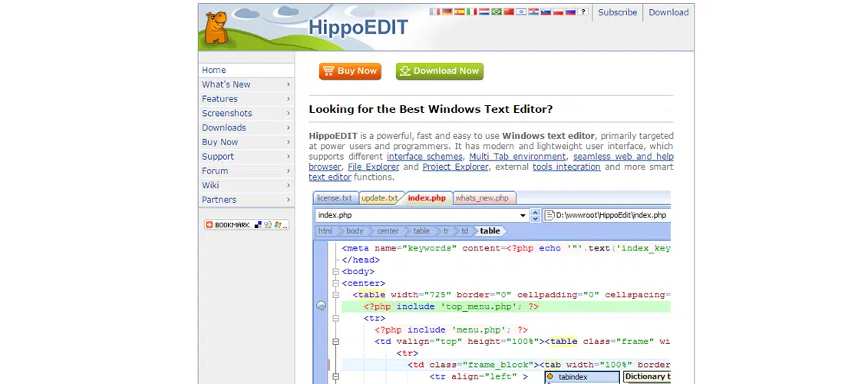Switch site language via Italian flag
868x384 pixels.
472,12
